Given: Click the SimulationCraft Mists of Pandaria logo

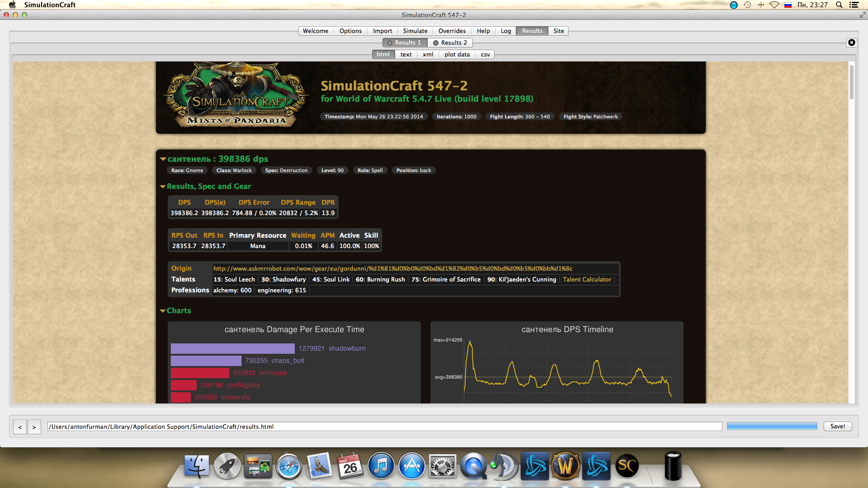Looking at the screenshot, I should (x=236, y=96).
